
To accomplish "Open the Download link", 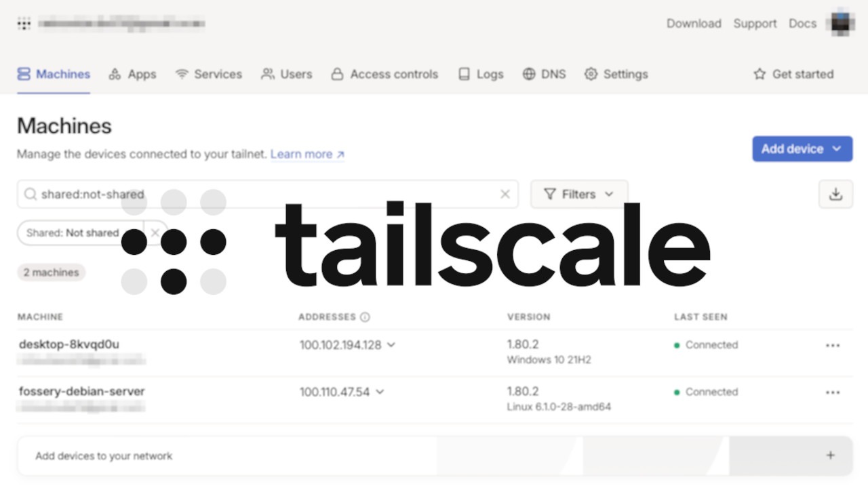I will click(694, 24).
